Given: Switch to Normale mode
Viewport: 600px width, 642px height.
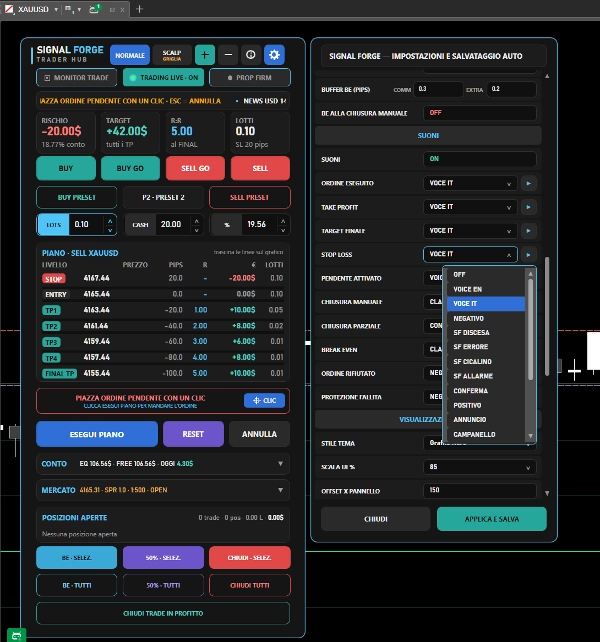Looking at the screenshot, I should 130,55.
